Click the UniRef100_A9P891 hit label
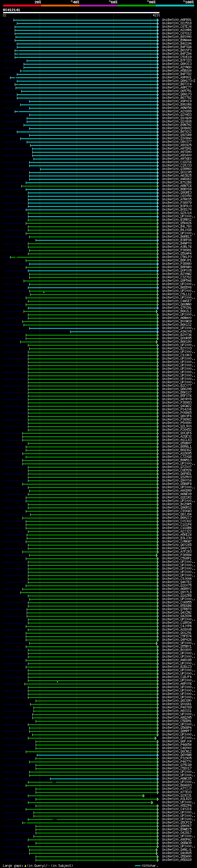This screenshot has width=197, height=868. [177, 20]
